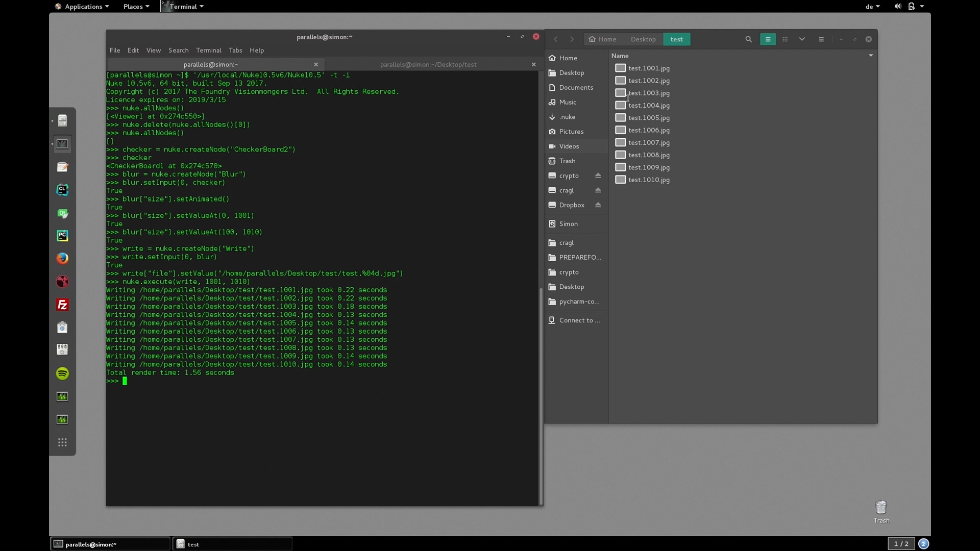
Task: Open the Terminal app menu in the top bar
Action: click(183, 7)
